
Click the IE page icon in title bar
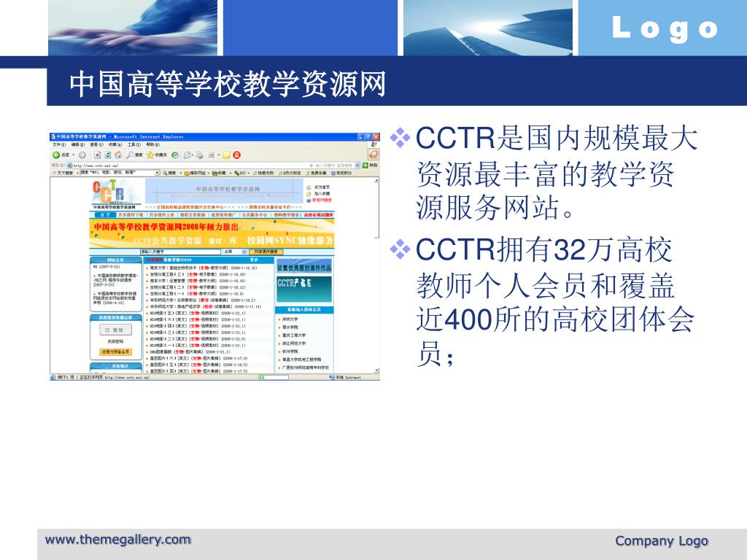point(53,136)
